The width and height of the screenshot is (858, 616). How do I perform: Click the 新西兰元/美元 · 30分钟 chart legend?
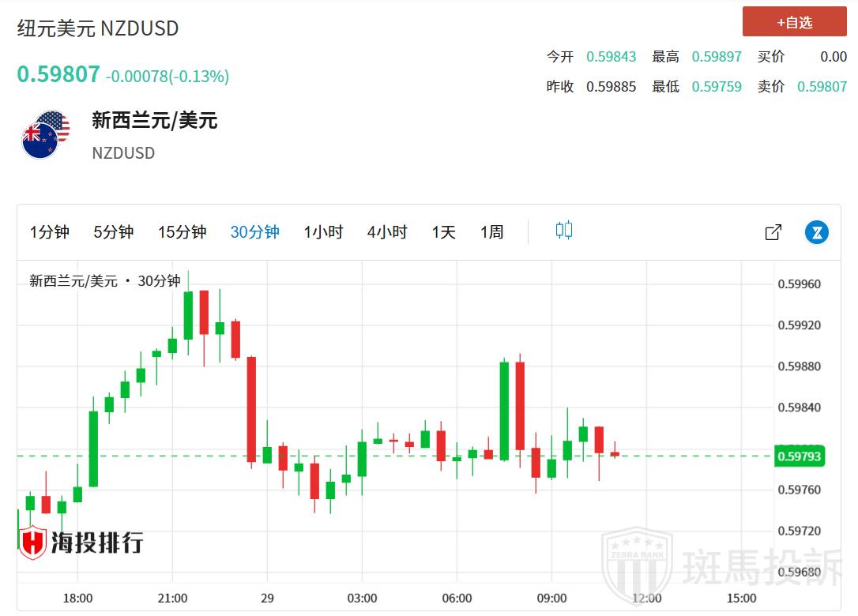click(x=105, y=280)
